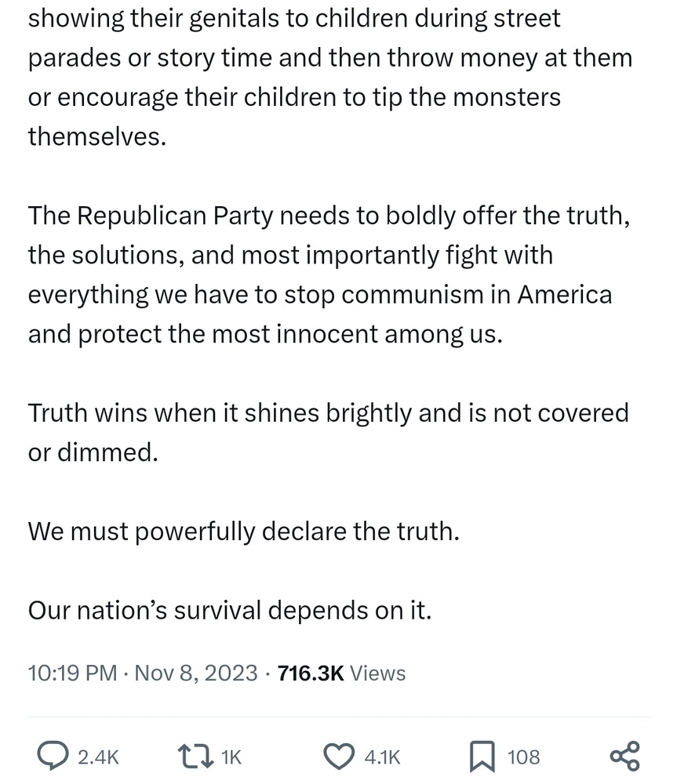Click 'Our nation's survival depends on it'
The image size is (677, 784).
pyautogui.click(x=230, y=610)
